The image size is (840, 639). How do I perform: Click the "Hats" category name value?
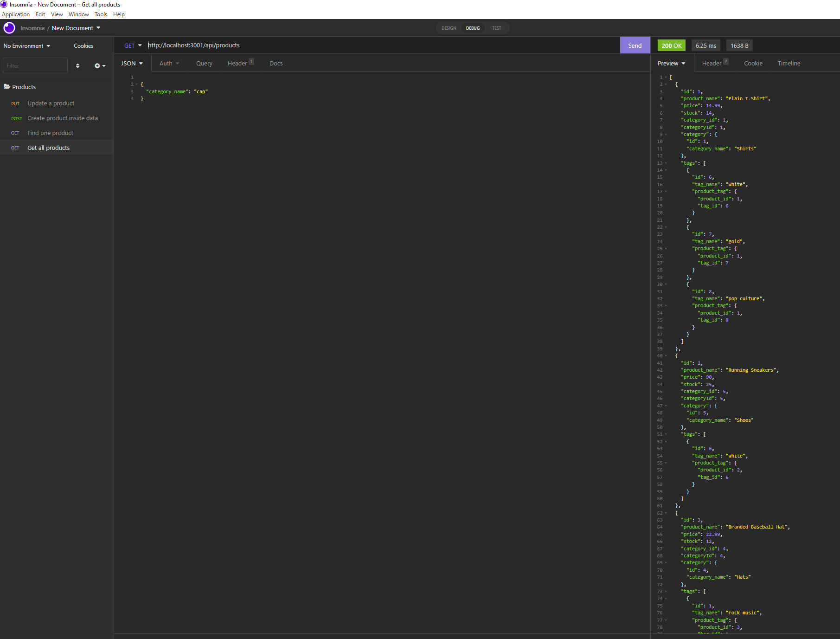[743, 577]
